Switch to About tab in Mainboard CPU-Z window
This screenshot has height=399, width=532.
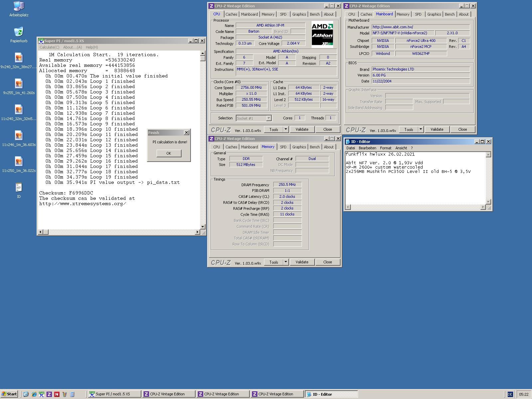point(464,14)
